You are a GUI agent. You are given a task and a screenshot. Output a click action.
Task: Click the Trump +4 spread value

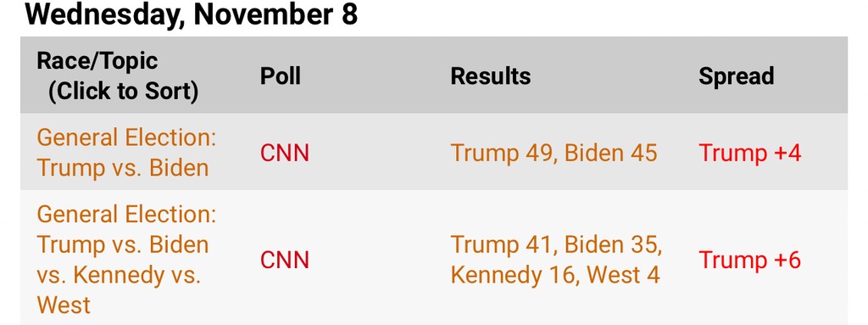tap(750, 153)
